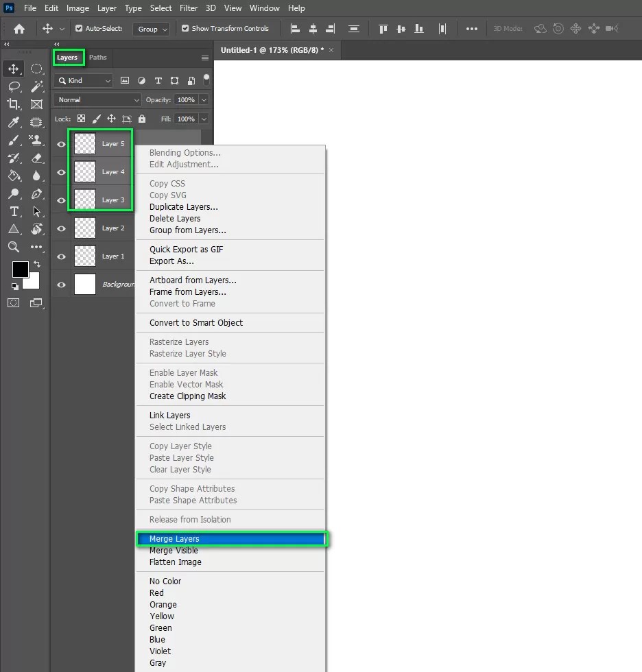The height and width of the screenshot is (672, 642).
Task: Select the Eraser tool
Action: point(37,158)
